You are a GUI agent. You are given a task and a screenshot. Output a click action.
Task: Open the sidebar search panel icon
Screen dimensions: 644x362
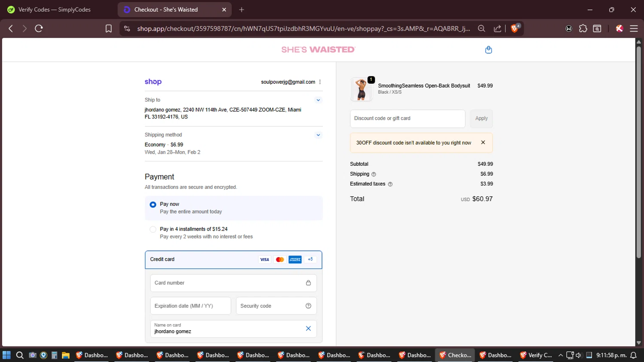click(x=597, y=28)
